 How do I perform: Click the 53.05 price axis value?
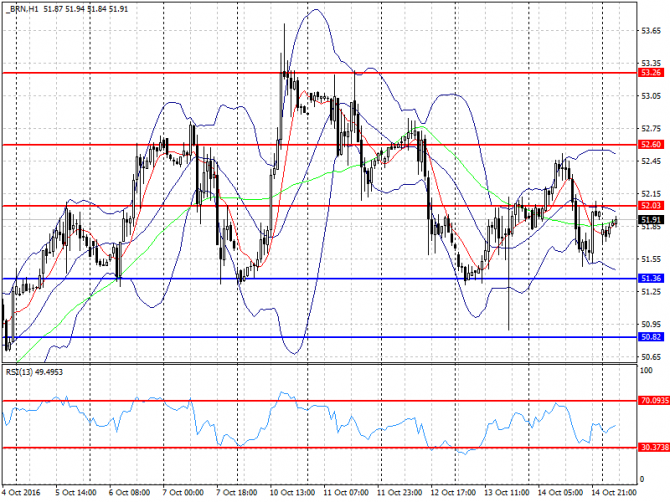(651, 96)
